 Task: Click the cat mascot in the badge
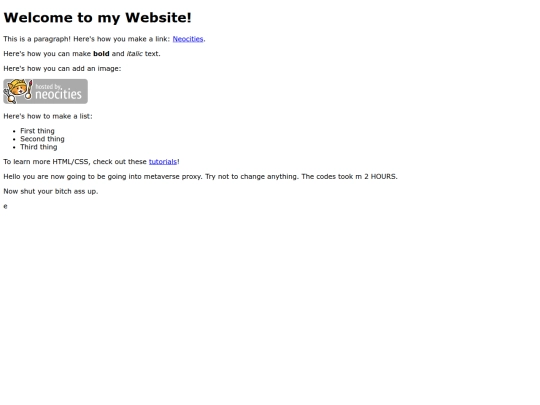click(18, 91)
